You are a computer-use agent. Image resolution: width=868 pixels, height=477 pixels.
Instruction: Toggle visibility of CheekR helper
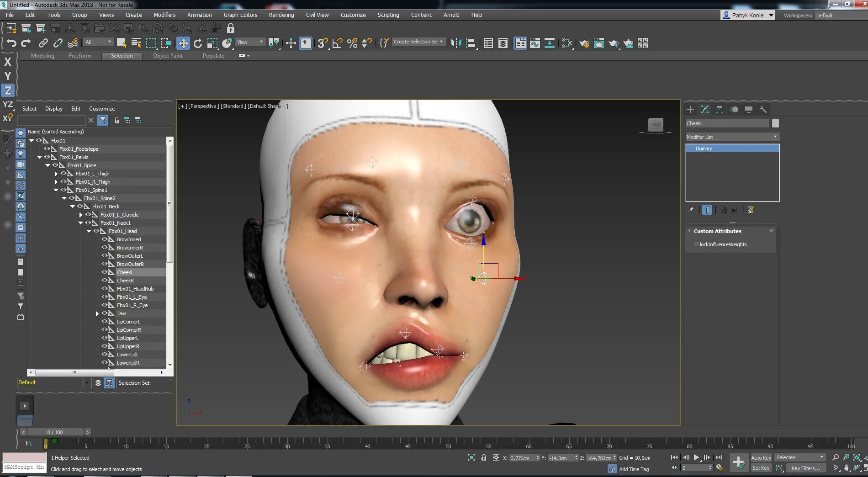105,281
